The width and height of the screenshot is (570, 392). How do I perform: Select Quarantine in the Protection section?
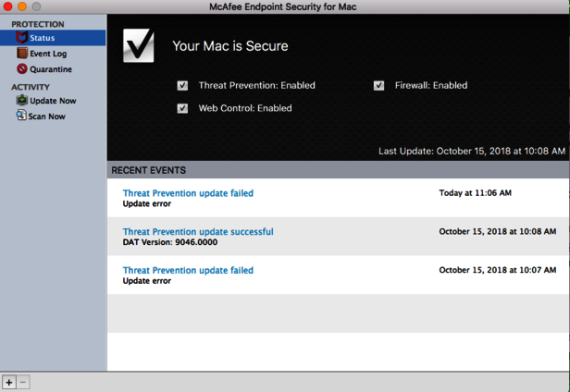50,69
